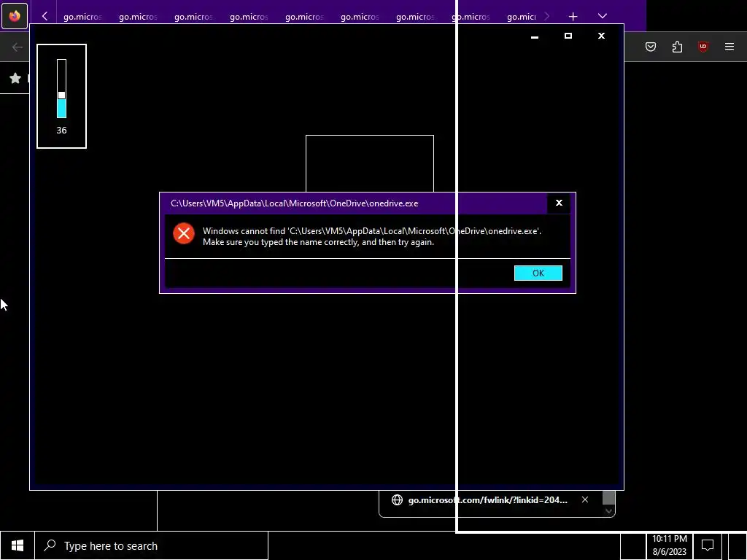
Task: Open a new Firefox tab
Action: 573,17
